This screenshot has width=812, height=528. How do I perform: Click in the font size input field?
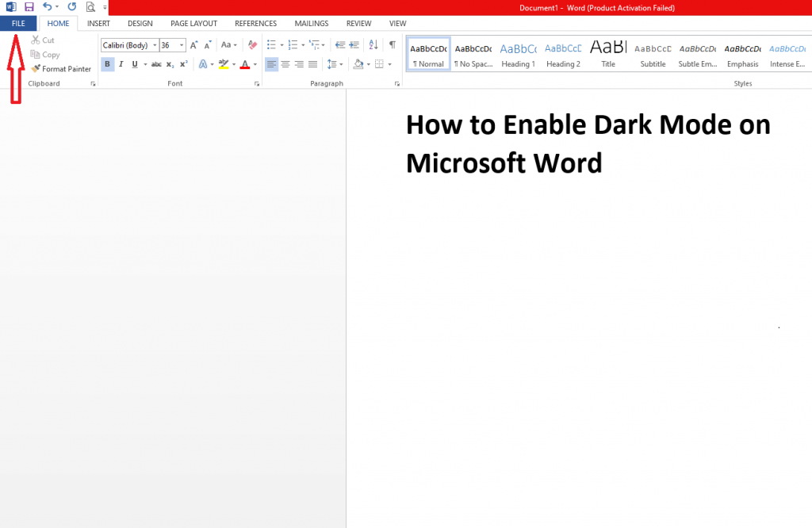[x=169, y=45]
